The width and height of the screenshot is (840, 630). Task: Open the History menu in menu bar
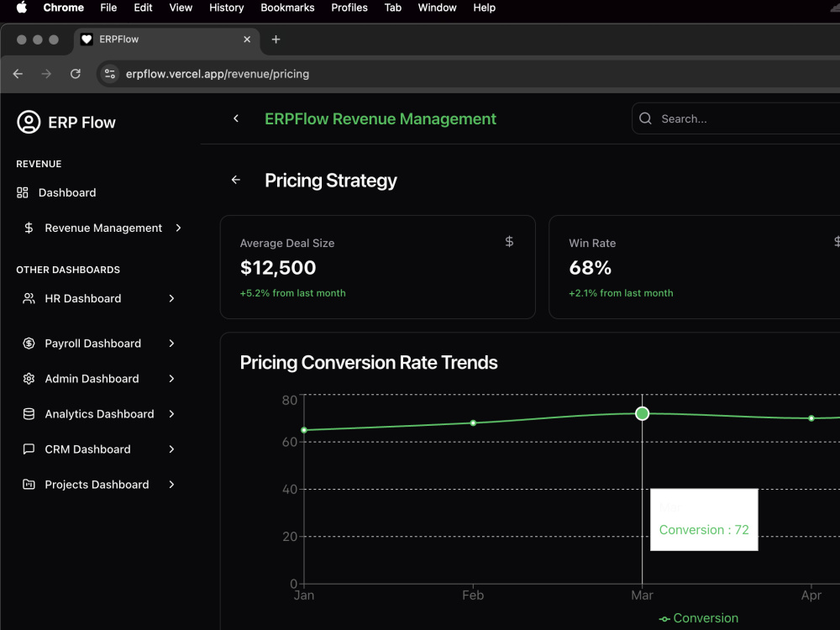click(x=227, y=8)
